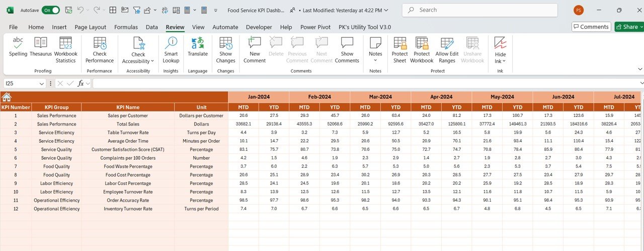The height and width of the screenshot is (251, 644).
Task: Open the PS user account avatar
Action: 579,10
